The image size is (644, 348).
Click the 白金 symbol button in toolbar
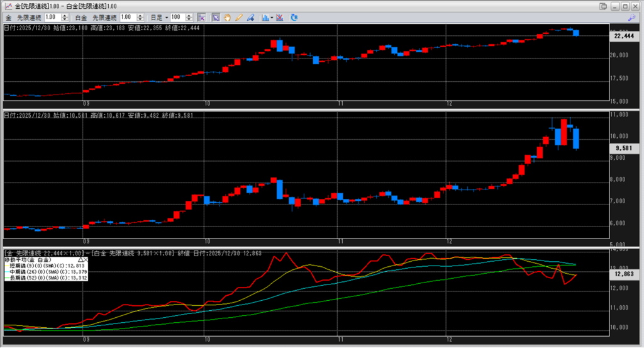tap(81, 17)
